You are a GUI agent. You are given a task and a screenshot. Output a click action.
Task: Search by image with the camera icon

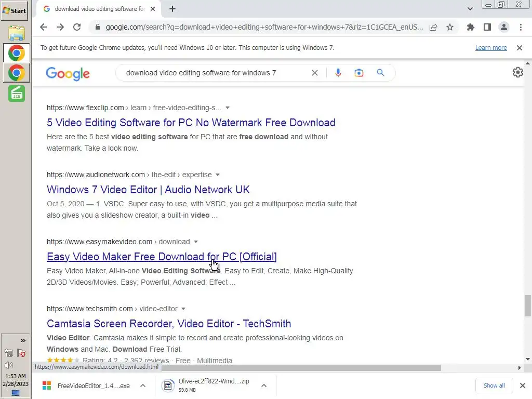tap(359, 73)
